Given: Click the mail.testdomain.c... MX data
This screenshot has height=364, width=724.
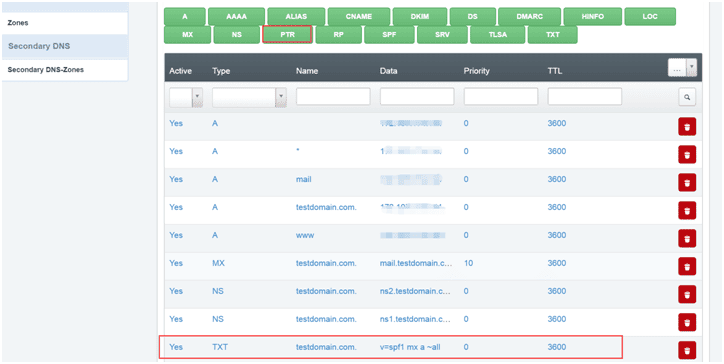Looking at the screenshot, I should (x=416, y=263).
